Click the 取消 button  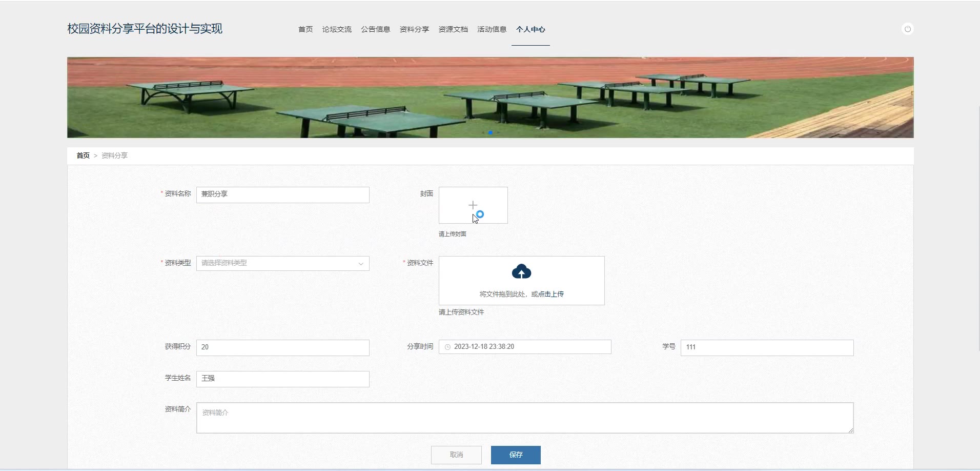(x=456, y=455)
